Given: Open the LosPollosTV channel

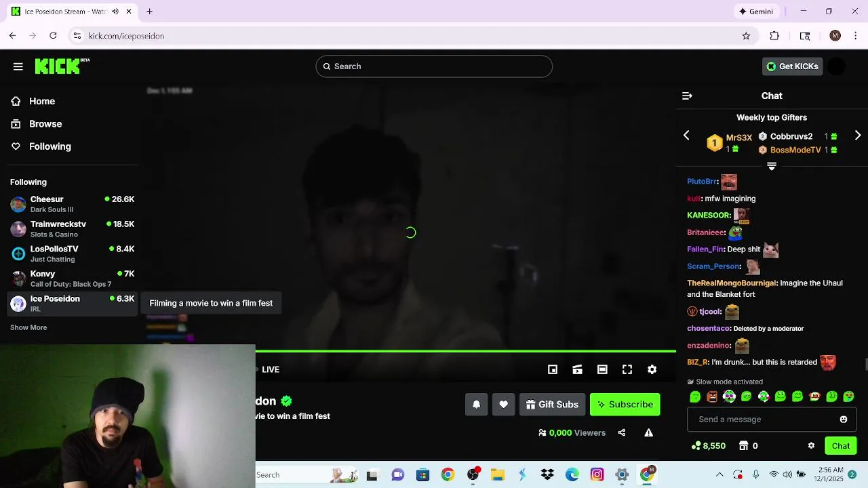Looking at the screenshot, I should click(x=71, y=253).
